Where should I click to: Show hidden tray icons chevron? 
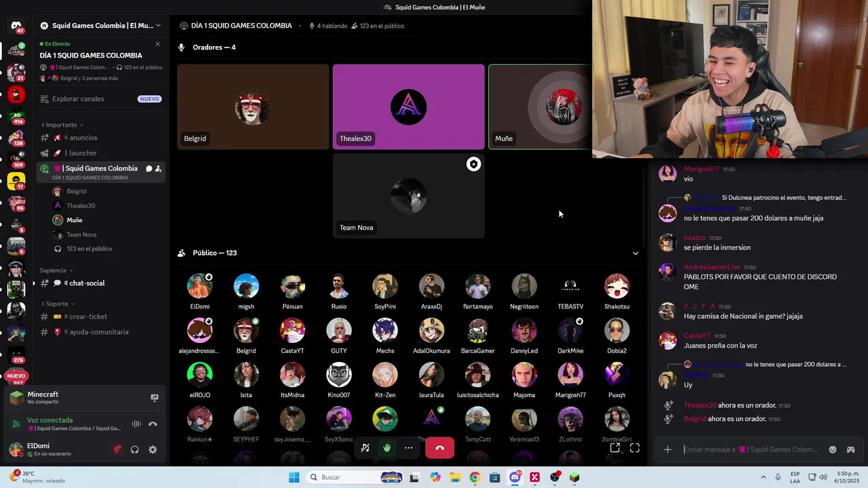(765, 477)
